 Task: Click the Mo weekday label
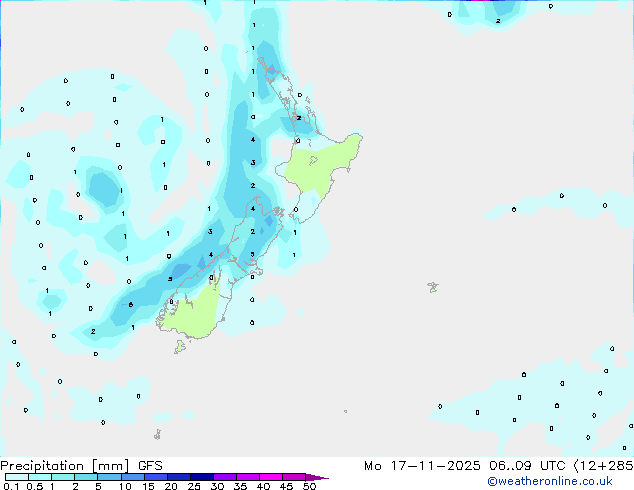click(372, 466)
